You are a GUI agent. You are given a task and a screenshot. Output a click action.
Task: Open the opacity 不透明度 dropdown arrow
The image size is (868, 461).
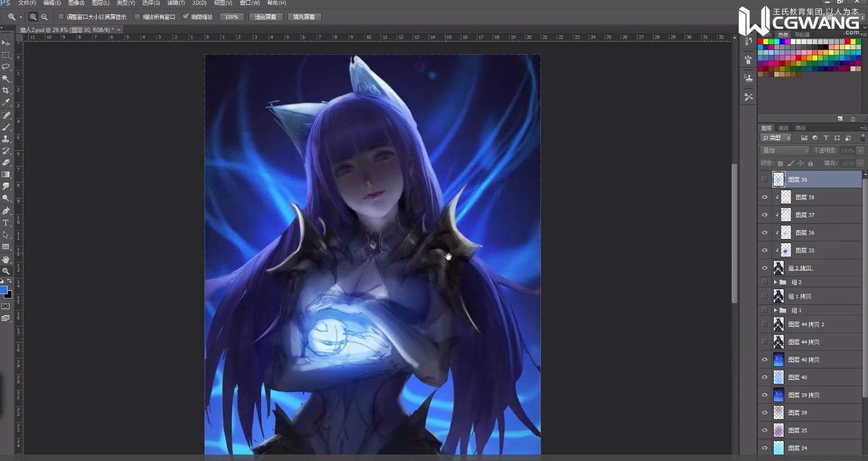click(860, 151)
